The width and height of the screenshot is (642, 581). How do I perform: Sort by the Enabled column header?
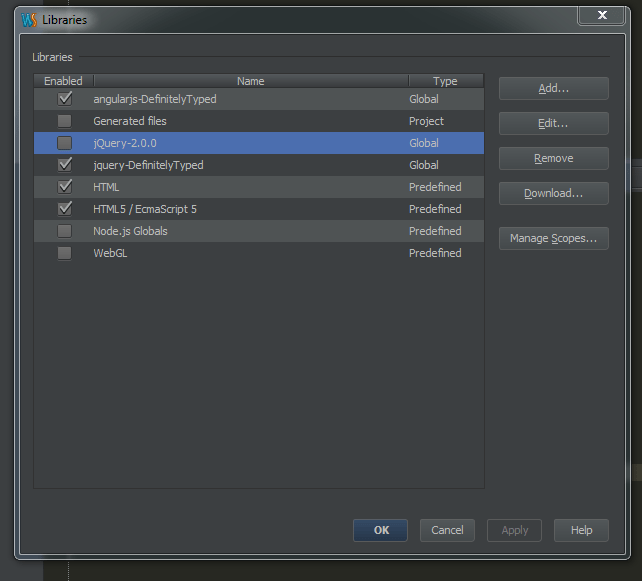[x=63, y=81]
